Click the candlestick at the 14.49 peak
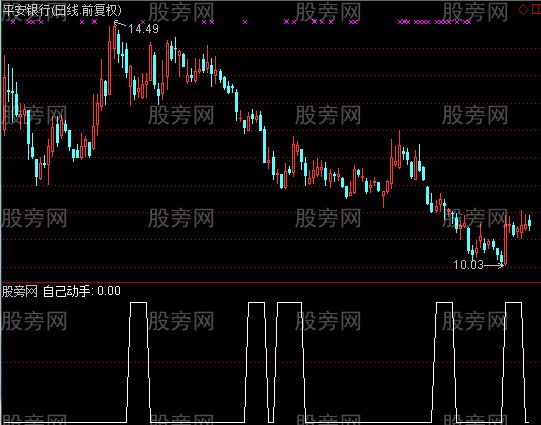This screenshot has height=425, width=541. pyautogui.click(x=115, y=40)
